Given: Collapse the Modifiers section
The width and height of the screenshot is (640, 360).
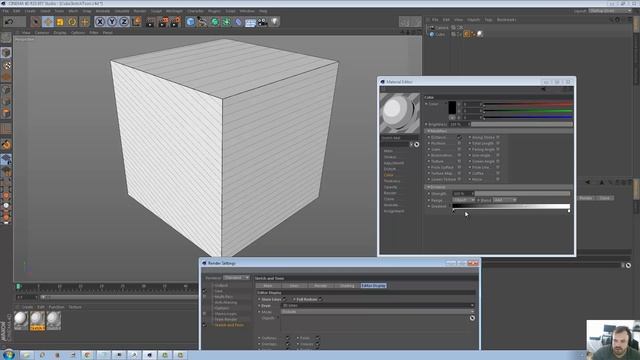Looking at the screenshot, I should [428, 131].
